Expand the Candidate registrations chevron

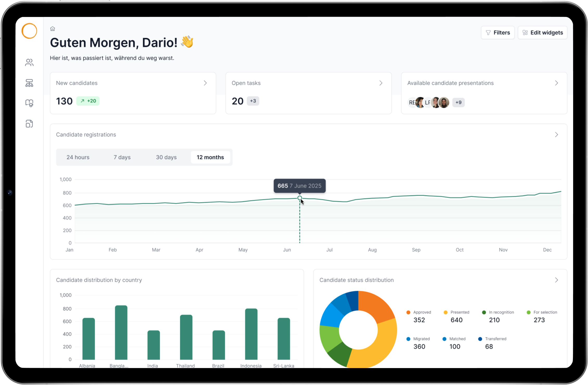pos(557,135)
